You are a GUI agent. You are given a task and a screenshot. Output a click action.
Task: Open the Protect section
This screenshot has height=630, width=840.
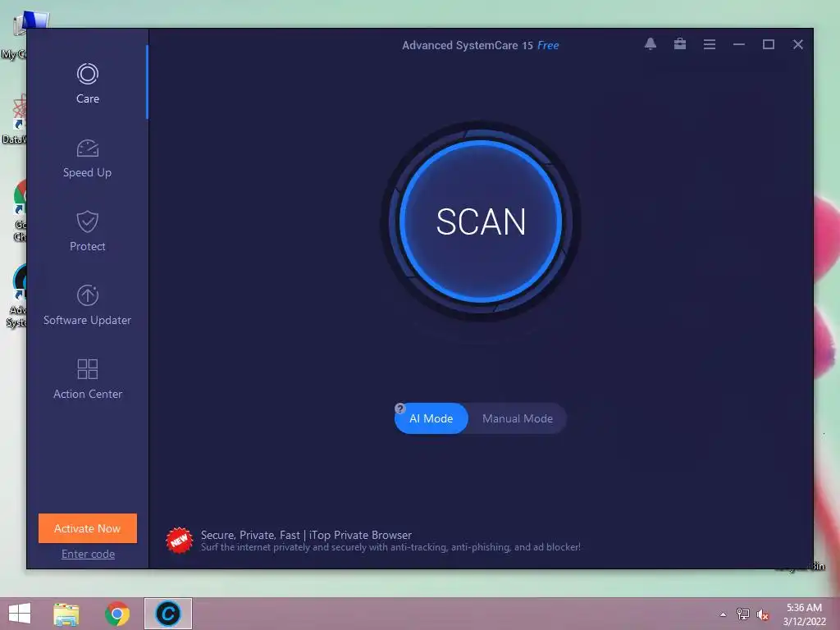tap(87, 231)
